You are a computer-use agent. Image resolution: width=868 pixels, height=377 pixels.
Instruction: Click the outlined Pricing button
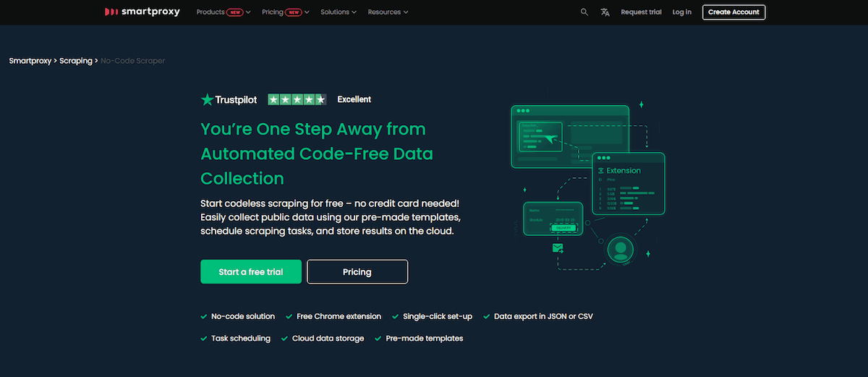click(357, 272)
